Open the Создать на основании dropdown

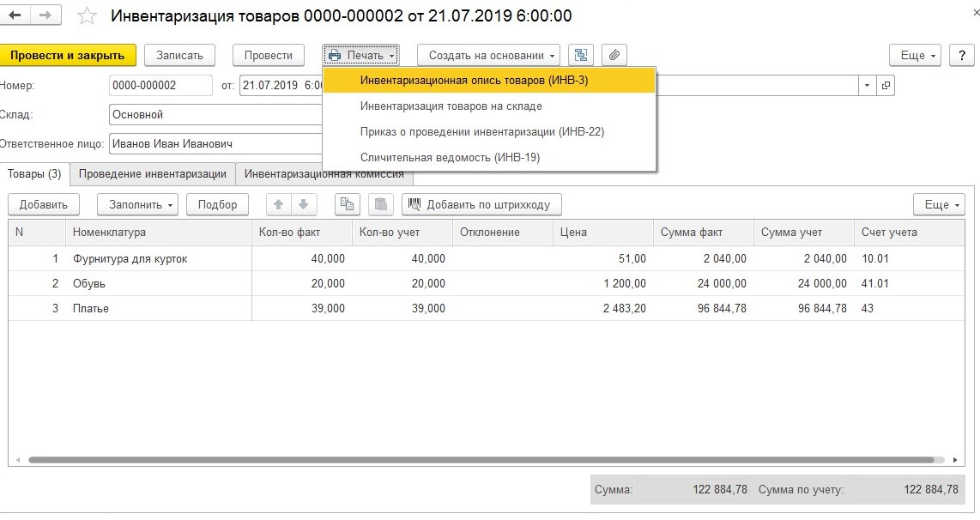(x=488, y=55)
